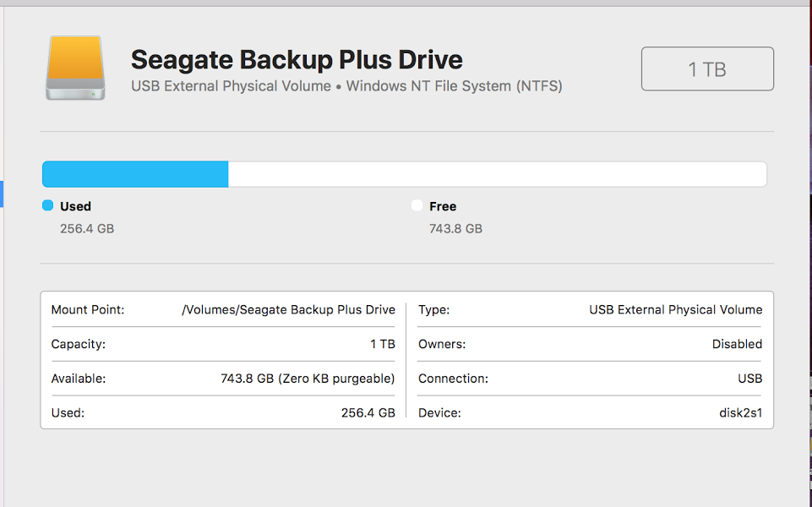812x507 pixels.
Task: Click the white free portion of storage bar
Action: click(x=497, y=174)
